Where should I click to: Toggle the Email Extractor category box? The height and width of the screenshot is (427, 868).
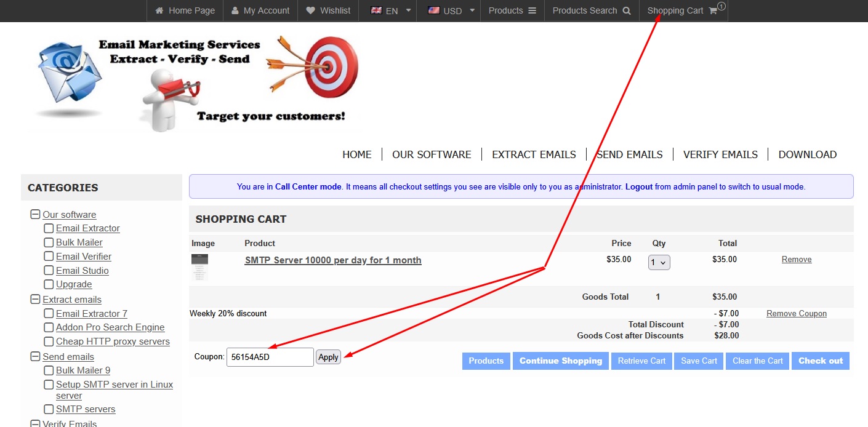click(x=49, y=228)
